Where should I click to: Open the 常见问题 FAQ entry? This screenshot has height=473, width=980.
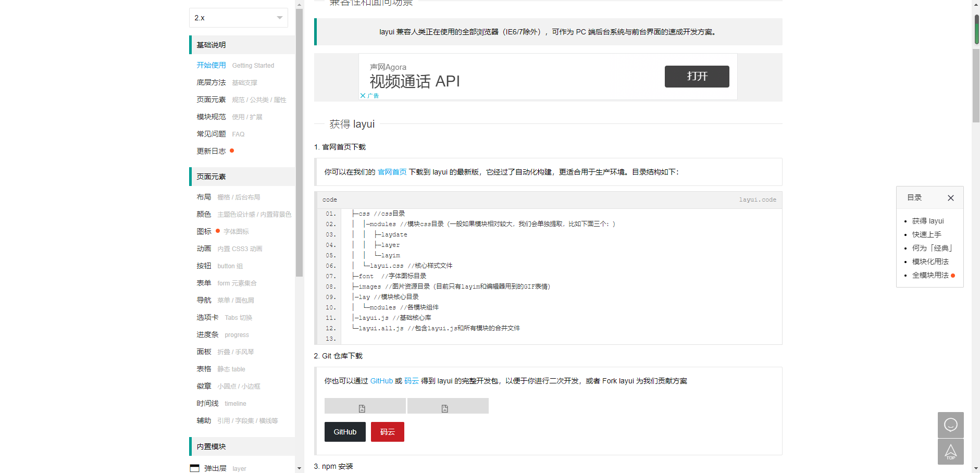[x=210, y=134]
